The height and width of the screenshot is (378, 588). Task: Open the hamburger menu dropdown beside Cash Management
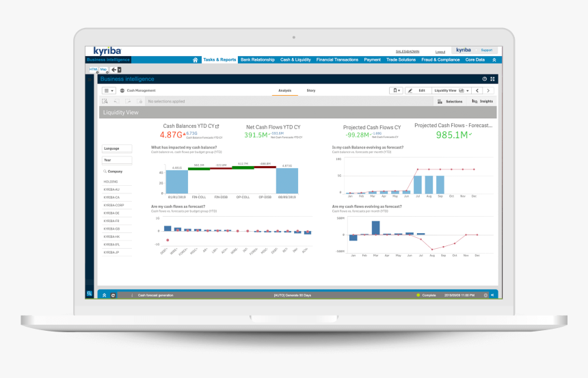[109, 90]
